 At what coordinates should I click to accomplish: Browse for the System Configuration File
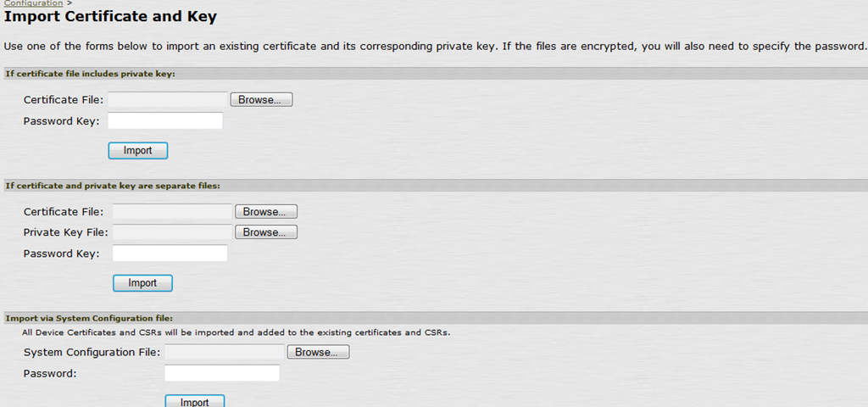317,352
